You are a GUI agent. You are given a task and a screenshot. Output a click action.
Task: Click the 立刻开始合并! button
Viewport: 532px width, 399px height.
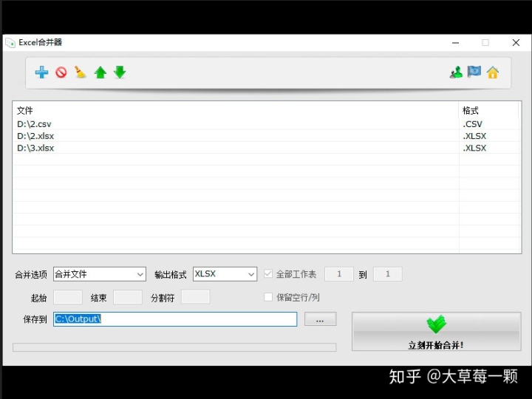coord(437,332)
